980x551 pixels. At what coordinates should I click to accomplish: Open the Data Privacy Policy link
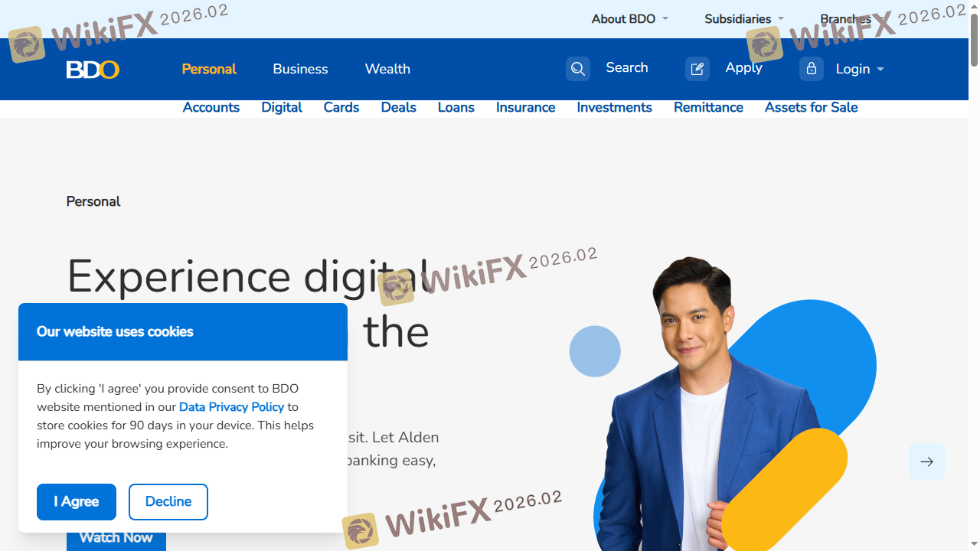pyautogui.click(x=231, y=407)
